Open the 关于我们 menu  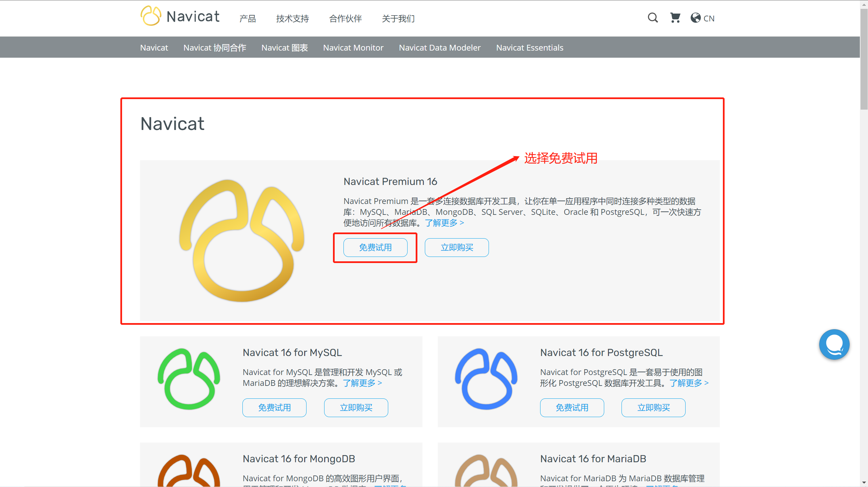pyautogui.click(x=398, y=19)
